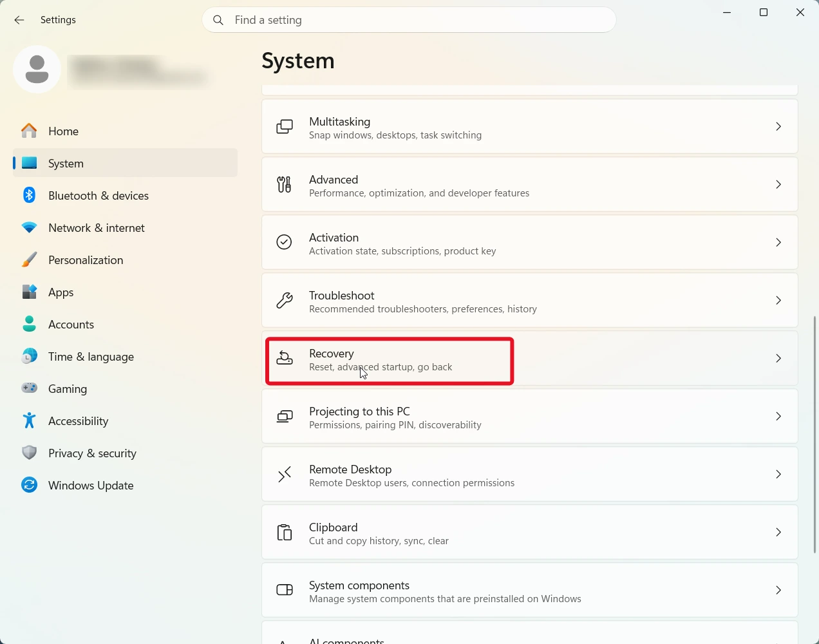Click the Personalization paintbrush icon
This screenshot has height=644, width=819.
[29, 260]
